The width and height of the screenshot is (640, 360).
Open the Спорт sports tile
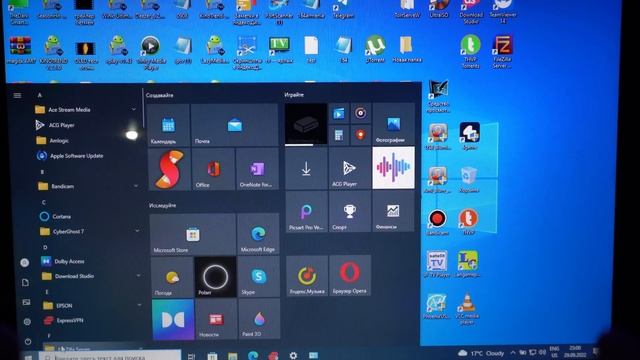350,211
